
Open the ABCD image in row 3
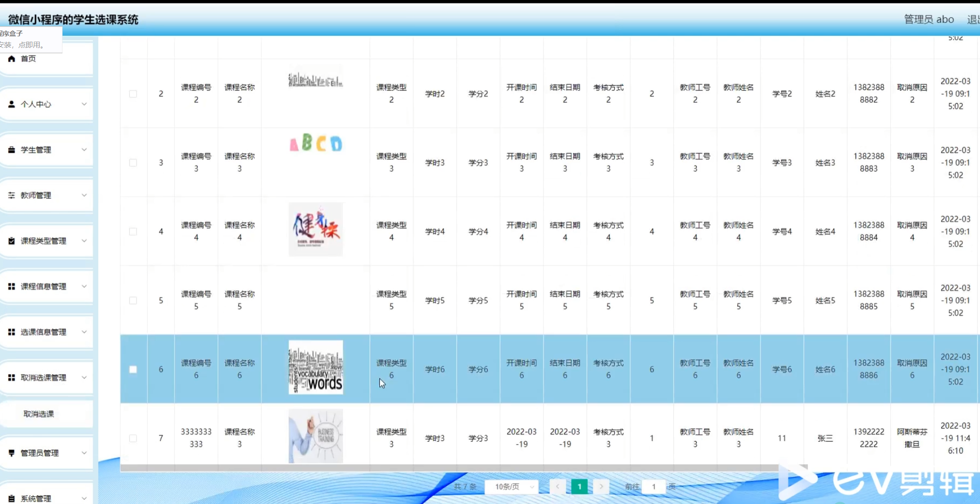[x=315, y=142]
